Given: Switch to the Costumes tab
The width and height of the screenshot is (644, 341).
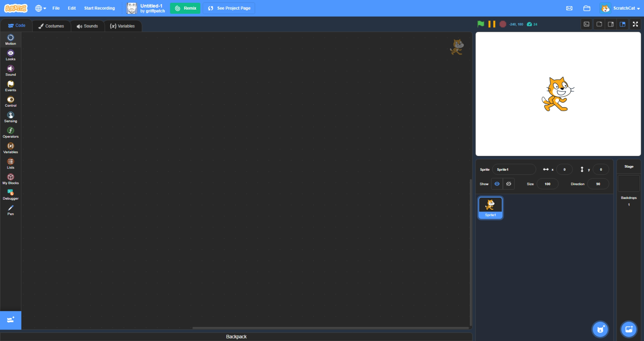Looking at the screenshot, I should (51, 26).
